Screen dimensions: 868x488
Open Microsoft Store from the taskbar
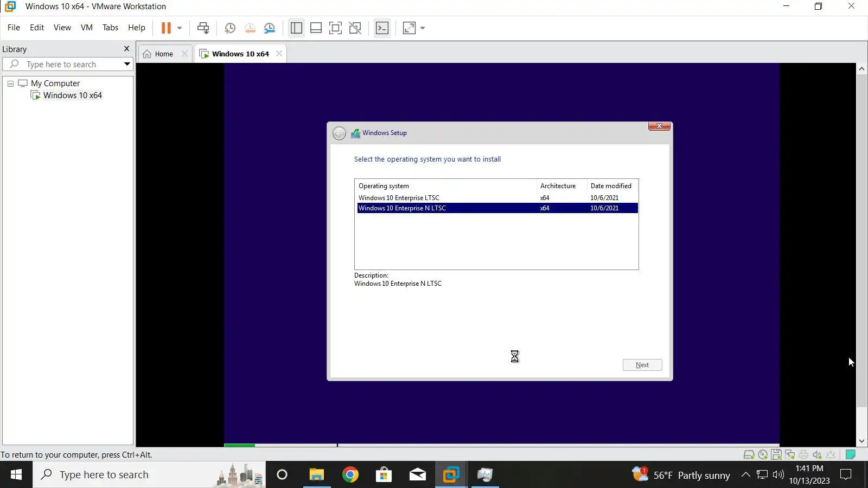(384, 475)
